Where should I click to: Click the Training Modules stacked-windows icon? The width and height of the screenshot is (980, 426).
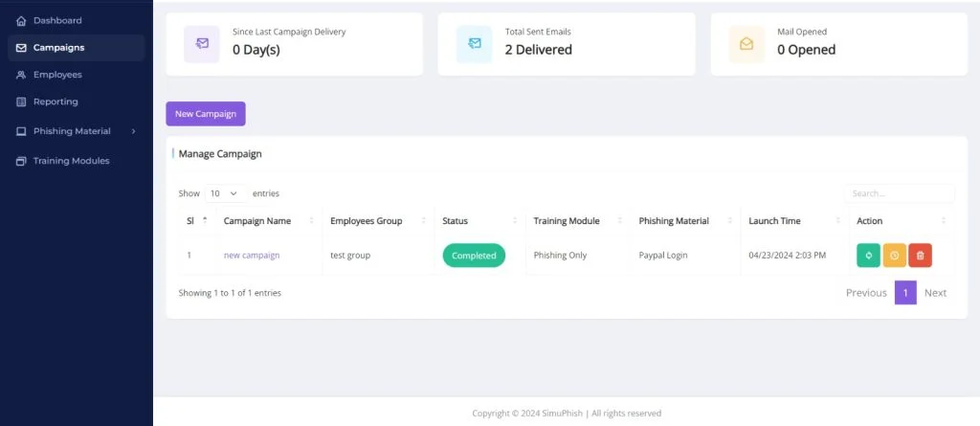tap(21, 161)
